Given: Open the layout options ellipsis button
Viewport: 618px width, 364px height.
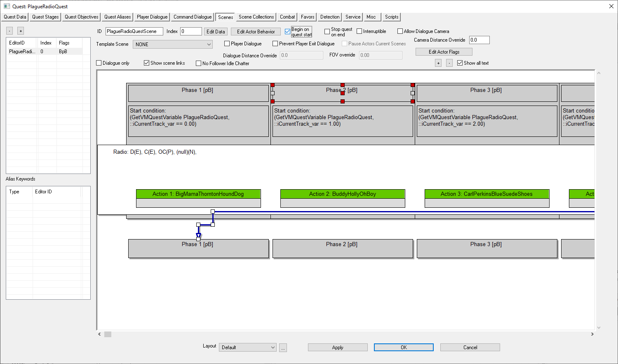Looking at the screenshot, I should (x=283, y=348).
